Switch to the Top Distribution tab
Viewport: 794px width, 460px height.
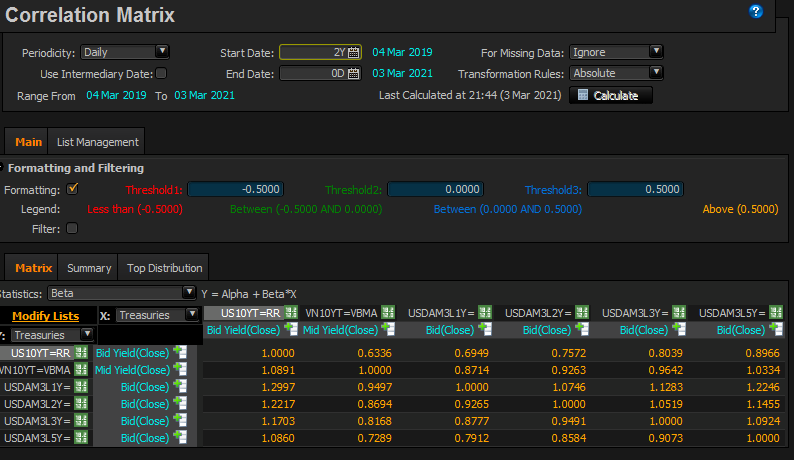[x=164, y=268]
